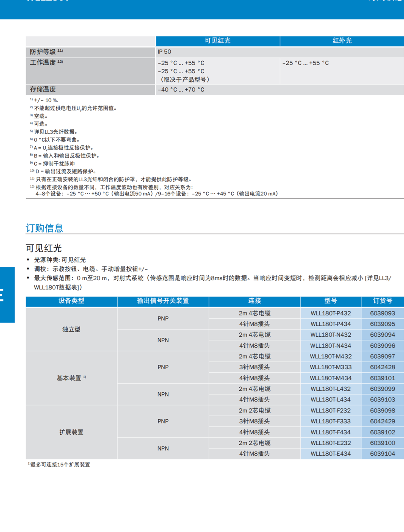The width and height of the screenshot is (404, 532).
Task: Click order number 6039101
Action: (383, 378)
